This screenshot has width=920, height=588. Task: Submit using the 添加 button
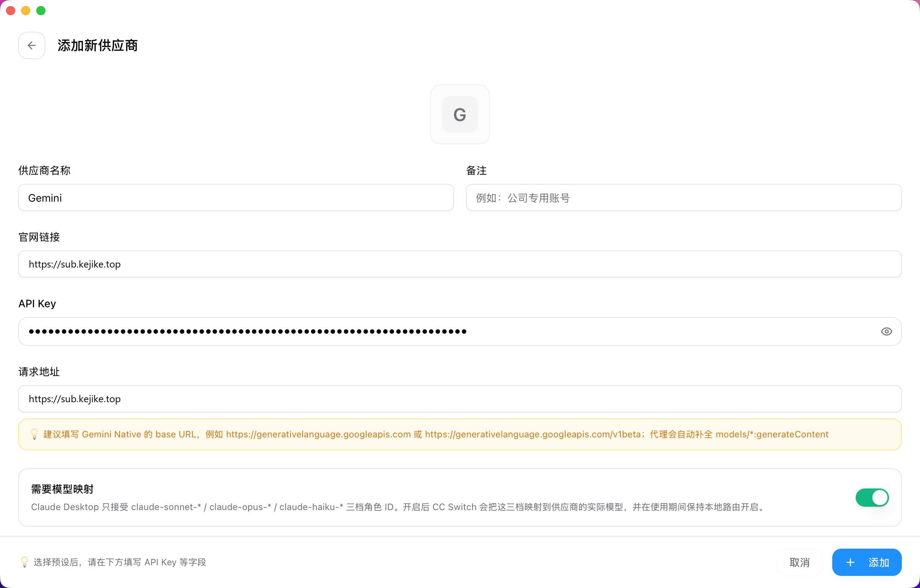click(867, 562)
